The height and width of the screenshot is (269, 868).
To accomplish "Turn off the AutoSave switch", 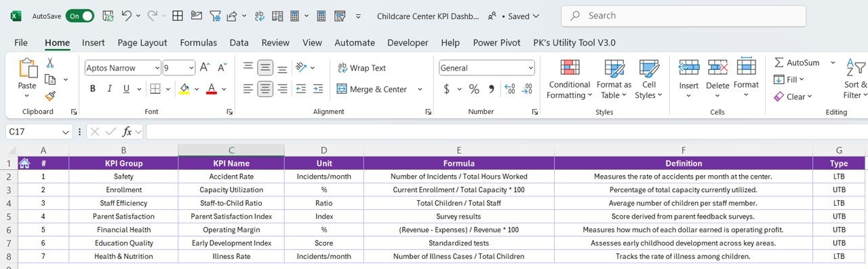I will tap(79, 16).
